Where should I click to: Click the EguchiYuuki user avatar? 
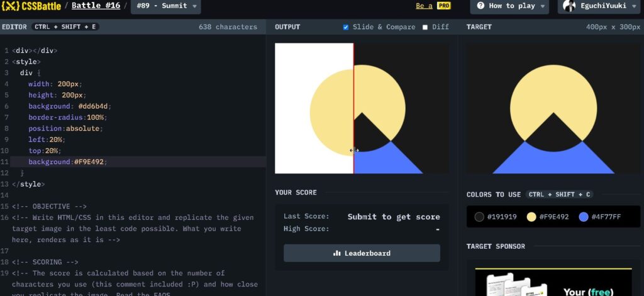[x=569, y=6]
